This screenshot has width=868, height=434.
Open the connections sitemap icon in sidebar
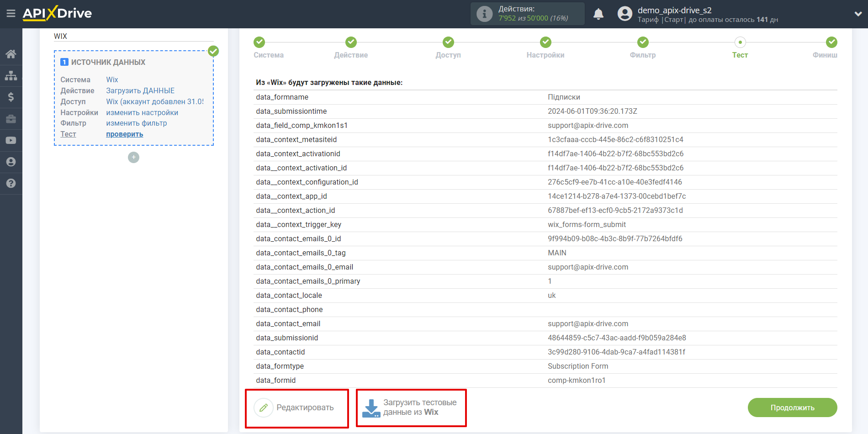point(11,75)
